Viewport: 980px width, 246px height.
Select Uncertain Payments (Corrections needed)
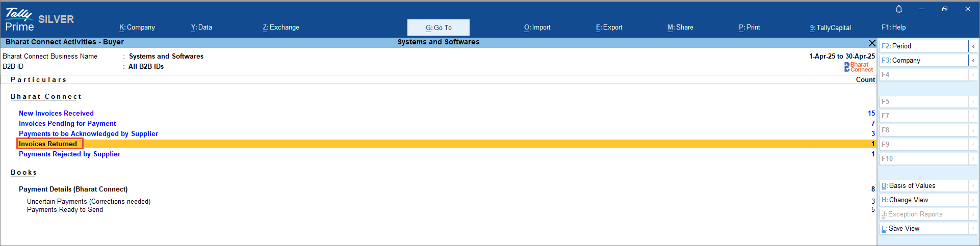click(89, 201)
